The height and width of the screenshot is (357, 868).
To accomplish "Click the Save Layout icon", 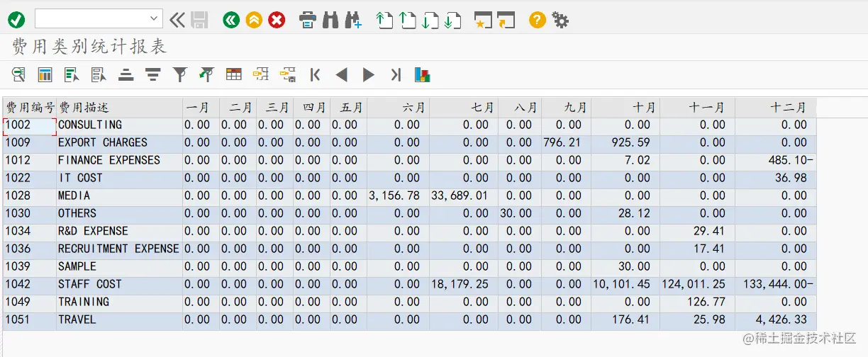I will tap(287, 74).
